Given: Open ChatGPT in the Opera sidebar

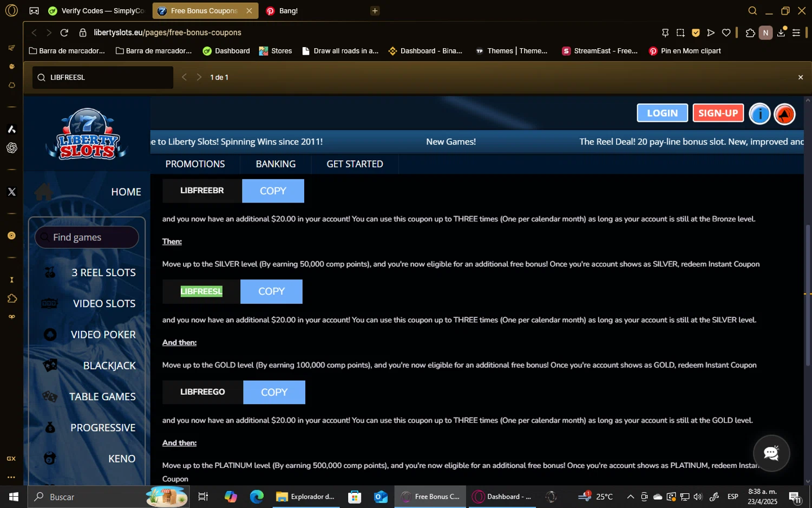Looking at the screenshot, I should click(11, 148).
